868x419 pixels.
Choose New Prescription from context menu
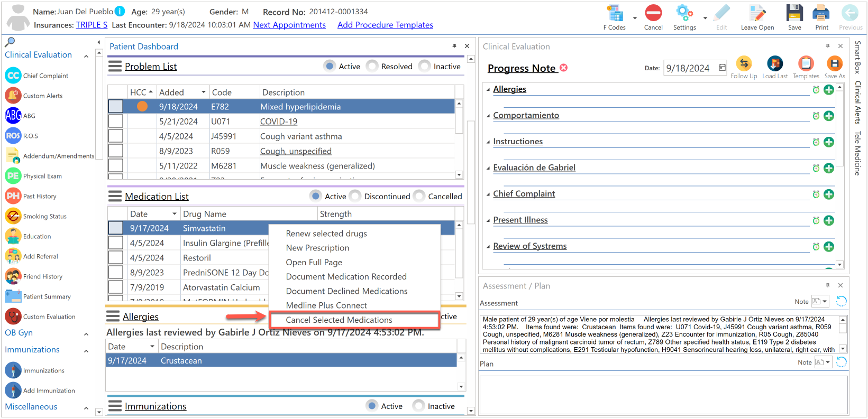(317, 248)
